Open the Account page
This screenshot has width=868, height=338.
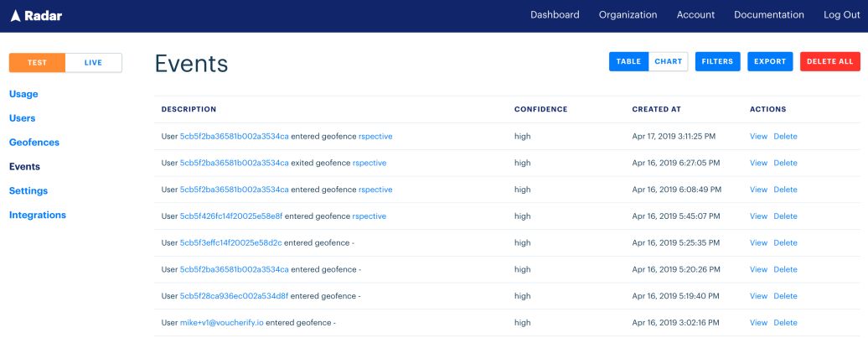695,15
